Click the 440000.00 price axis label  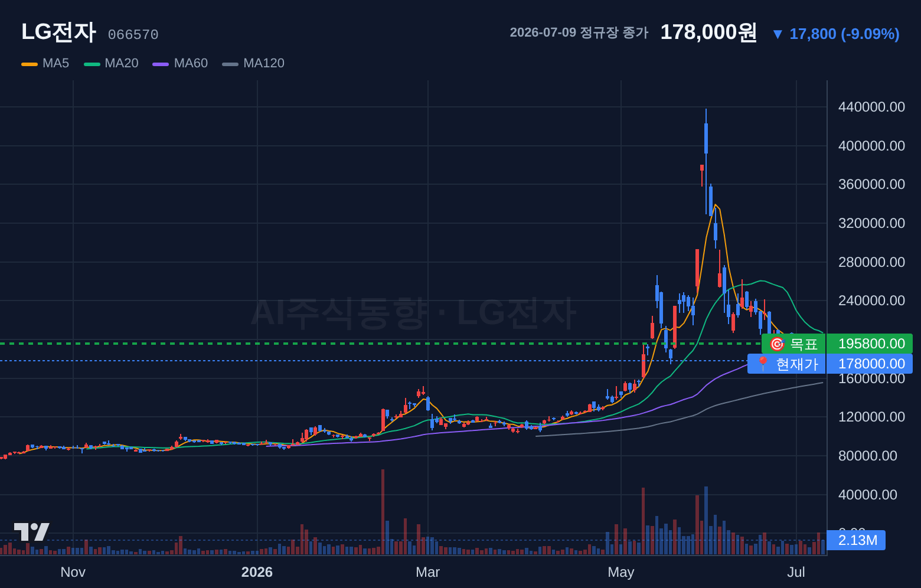871,107
